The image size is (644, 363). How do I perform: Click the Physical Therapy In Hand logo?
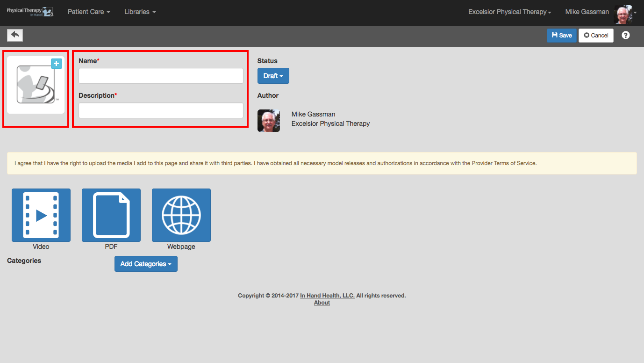click(30, 12)
